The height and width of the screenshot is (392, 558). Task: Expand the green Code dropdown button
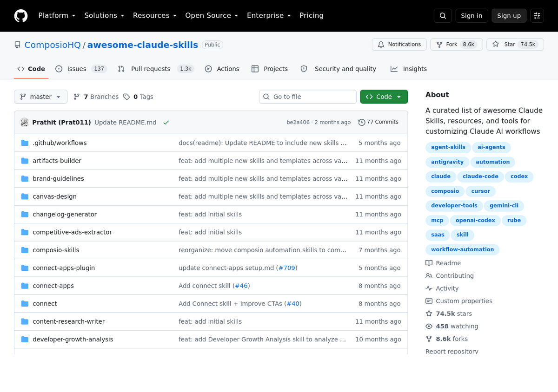[384, 97]
